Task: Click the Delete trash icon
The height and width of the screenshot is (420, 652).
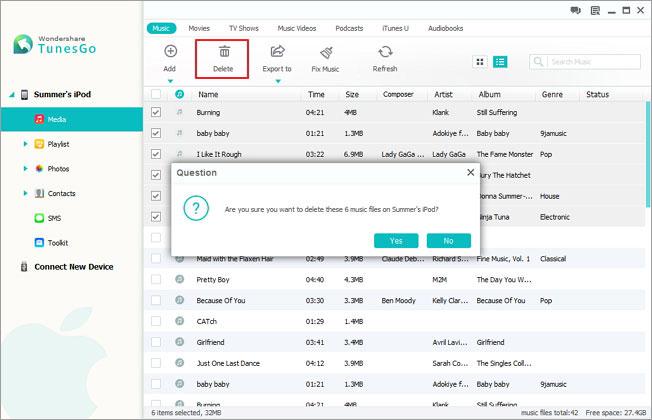Action: pyautogui.click(x=224, y=52)
